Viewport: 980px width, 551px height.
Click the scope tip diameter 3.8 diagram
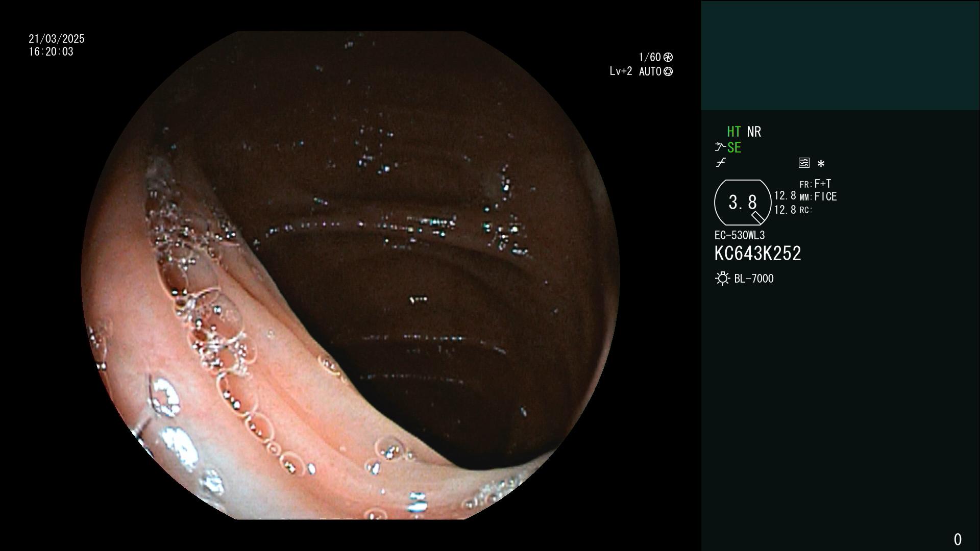click(x=743, y=203)
